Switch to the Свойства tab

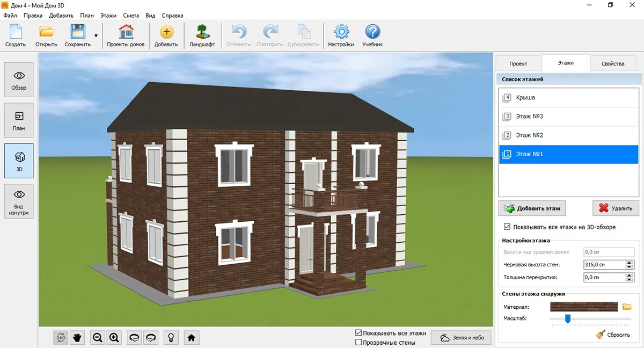tap(612, 63)
